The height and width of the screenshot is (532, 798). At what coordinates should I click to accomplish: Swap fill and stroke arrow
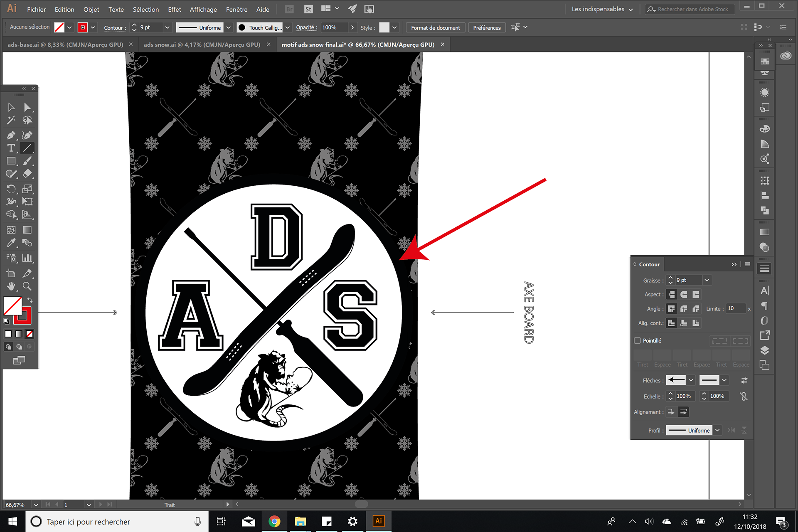(30, 300)
